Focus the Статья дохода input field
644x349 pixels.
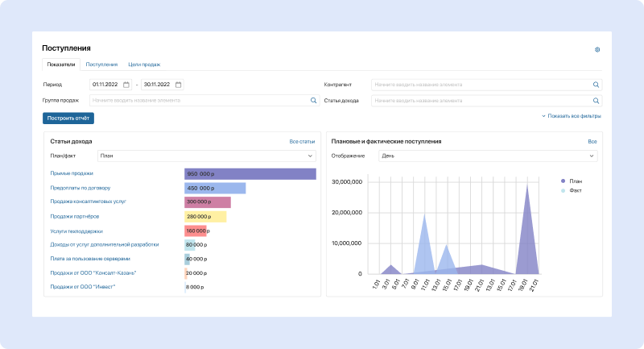487,101
